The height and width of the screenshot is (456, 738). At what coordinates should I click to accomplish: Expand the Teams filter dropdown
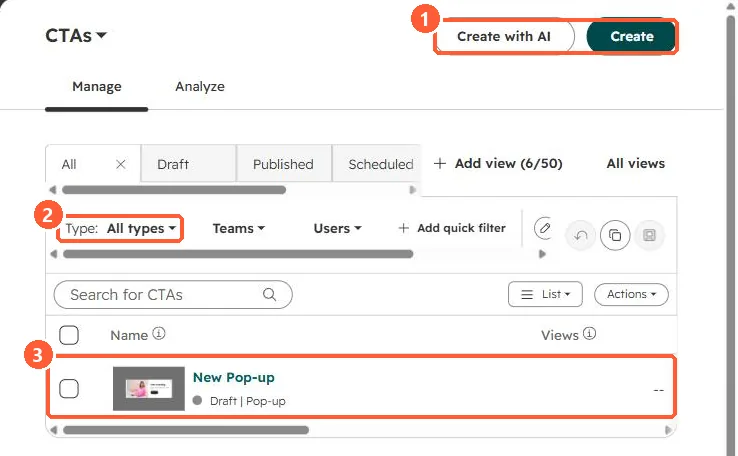(x=239, y=228)
